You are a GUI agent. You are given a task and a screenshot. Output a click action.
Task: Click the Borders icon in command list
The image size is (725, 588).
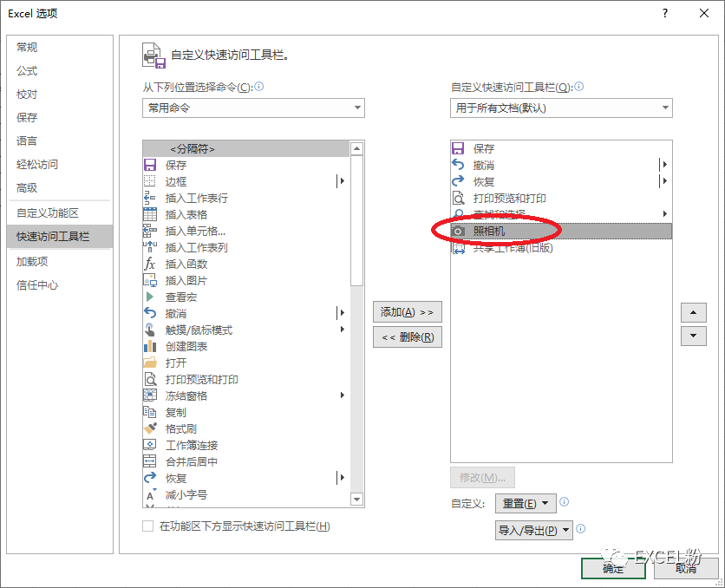(x=150, y=181)
